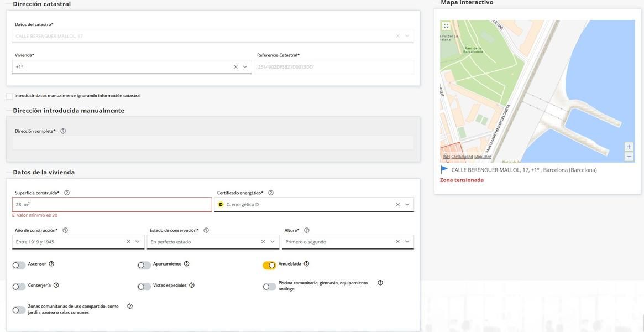Viewport: 644px width, 332px height.
Task: Expand the Vivienda dropdown
Action: point(245,67)
